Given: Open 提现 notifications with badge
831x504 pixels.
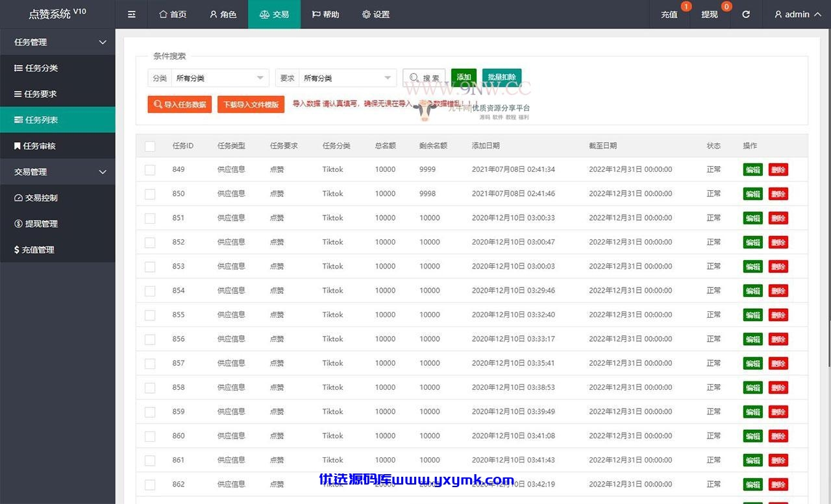Looking at the screenshot, I should click(710, 14).
